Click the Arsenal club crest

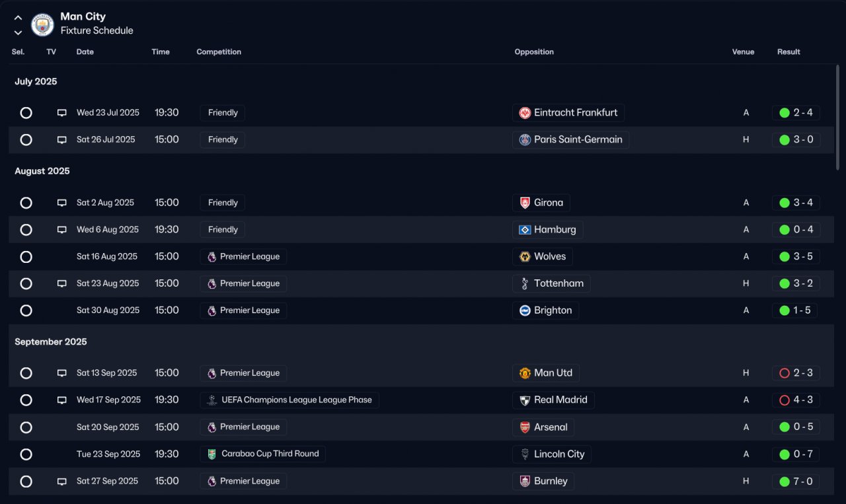click(x=525, y=427)
